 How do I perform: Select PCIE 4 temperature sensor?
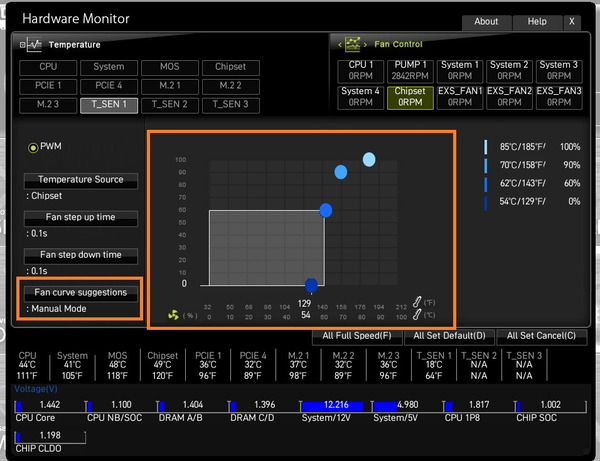coord(109,86)
